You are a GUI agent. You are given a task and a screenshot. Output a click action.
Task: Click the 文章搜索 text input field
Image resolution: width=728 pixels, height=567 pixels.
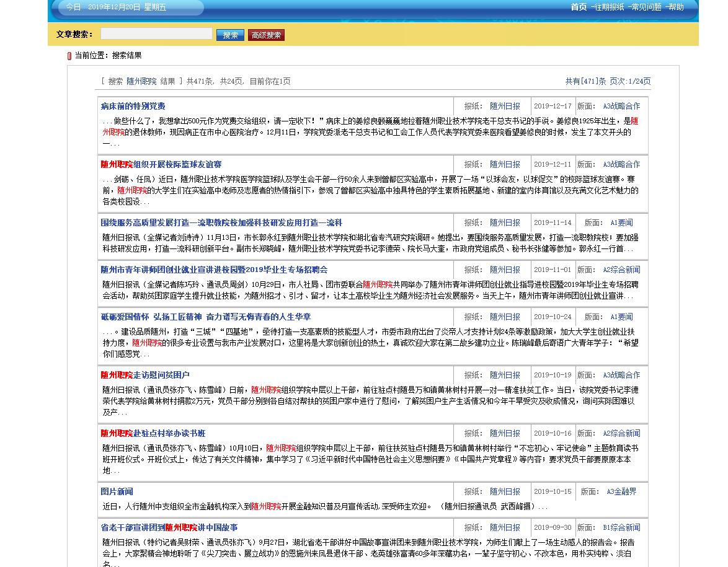pyautogui.click(x=156, y=34)
